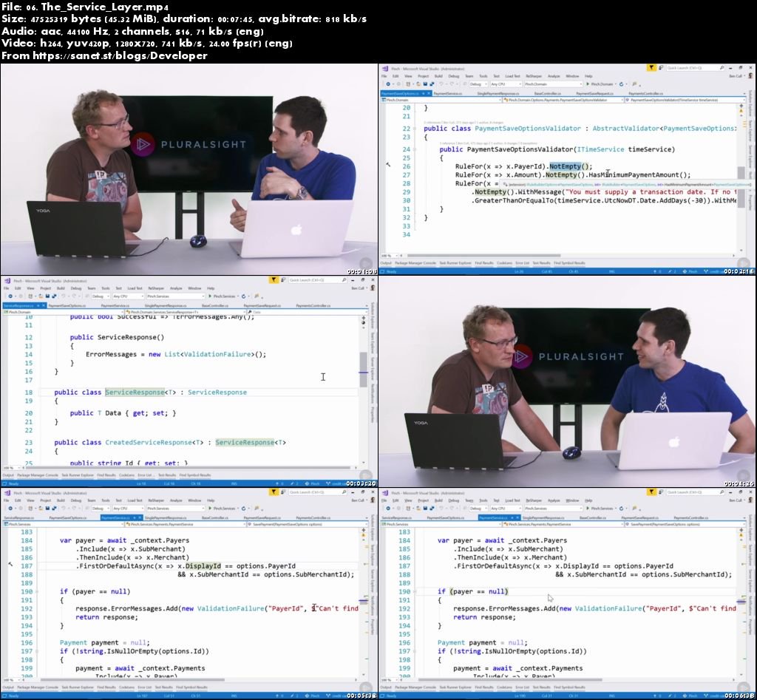Screen dimensions: 757x700
Task: Open Package Manager Console tab in 03:20 frame
Action: click(x=38, y=475)
